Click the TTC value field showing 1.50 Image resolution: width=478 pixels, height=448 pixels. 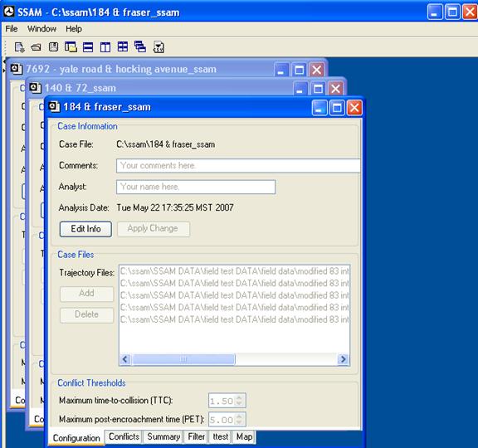[x=222, y=401]
